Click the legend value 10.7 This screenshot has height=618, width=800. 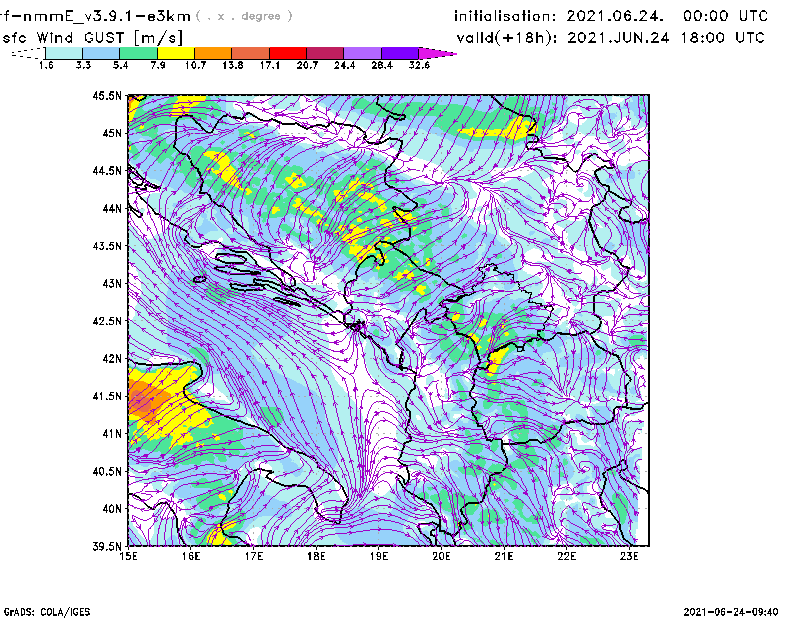coord(195,65)
